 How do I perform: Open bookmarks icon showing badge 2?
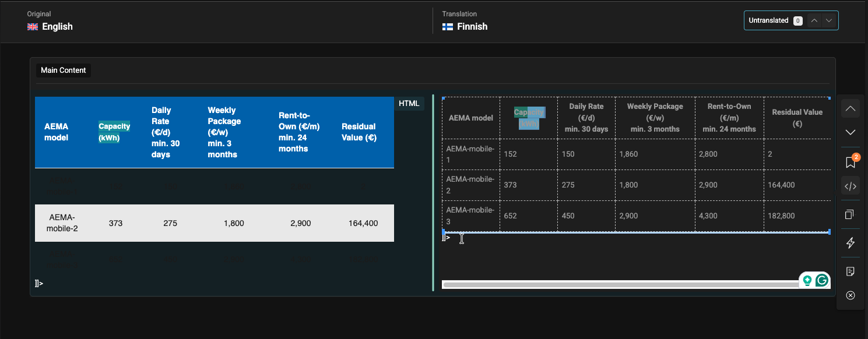coord(851,161)
